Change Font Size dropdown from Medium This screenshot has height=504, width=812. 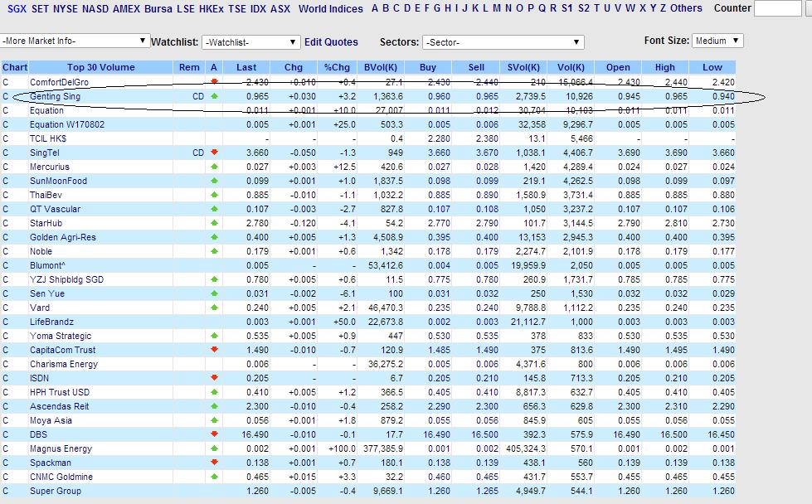click(717, 41)
